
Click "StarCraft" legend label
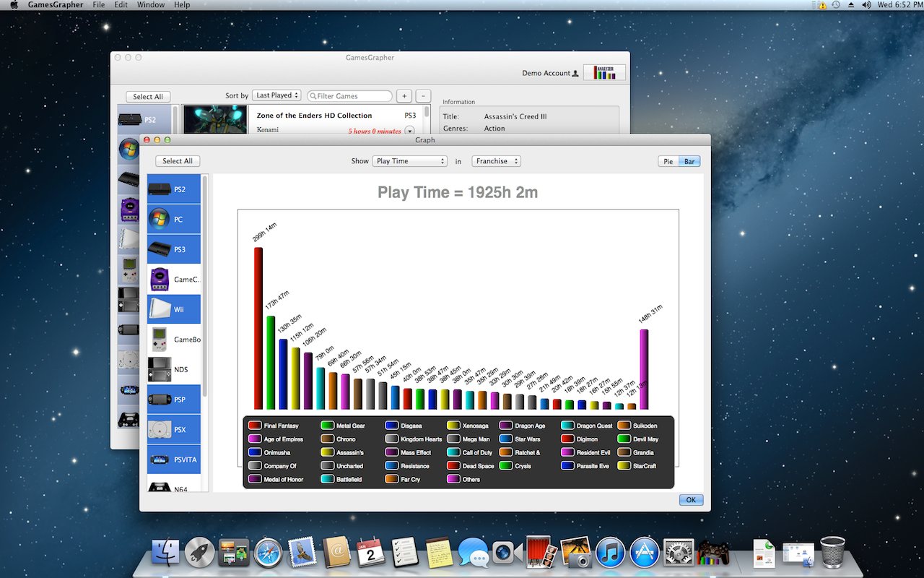tap(645, 466)
